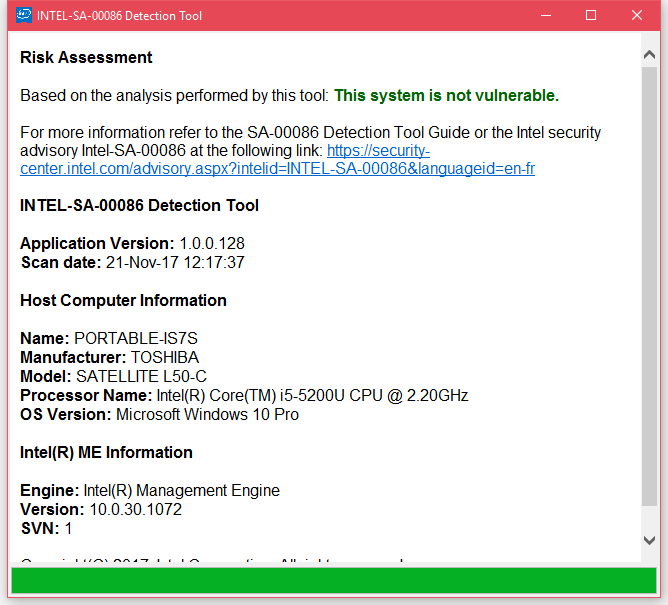Click manufacturer value TOSHIBA

click(165, 357)
